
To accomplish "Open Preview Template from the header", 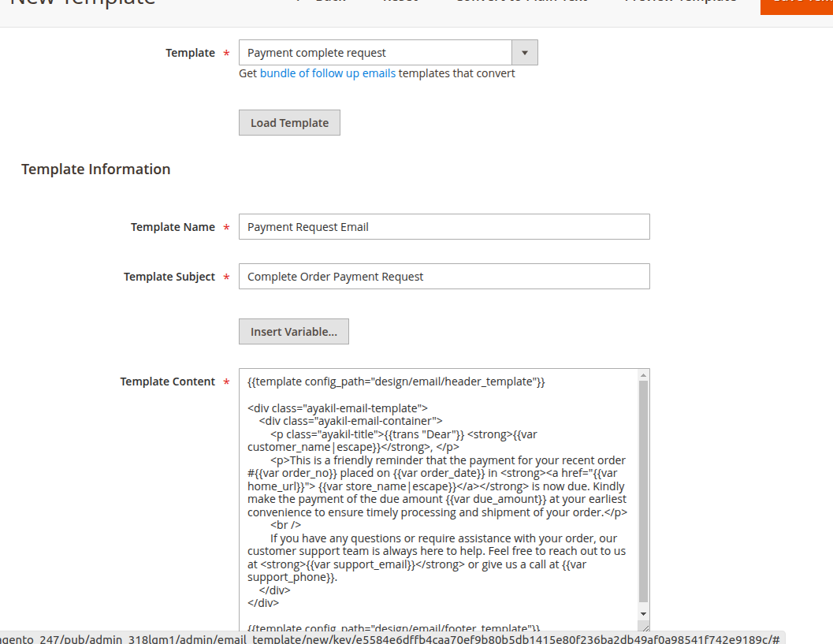I will coord(680,2).
